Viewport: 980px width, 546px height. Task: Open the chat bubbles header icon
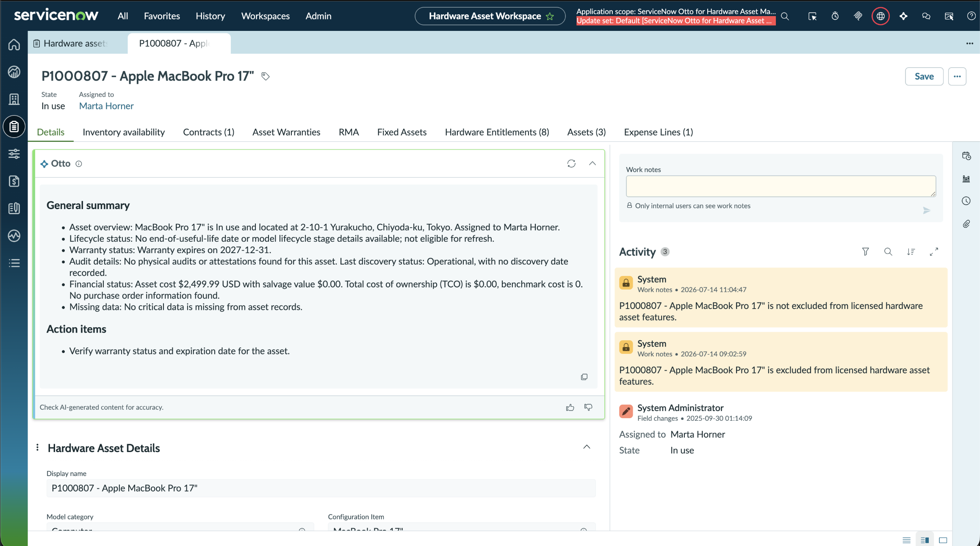[926, 16]
